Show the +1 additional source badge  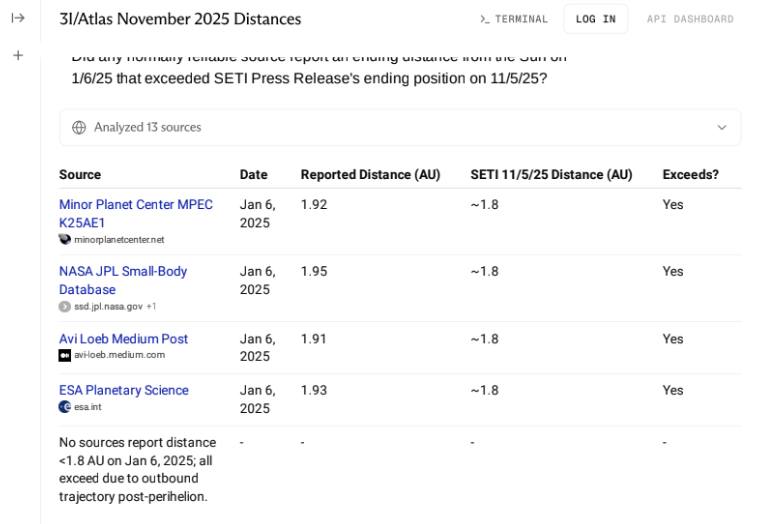point(151,306)
